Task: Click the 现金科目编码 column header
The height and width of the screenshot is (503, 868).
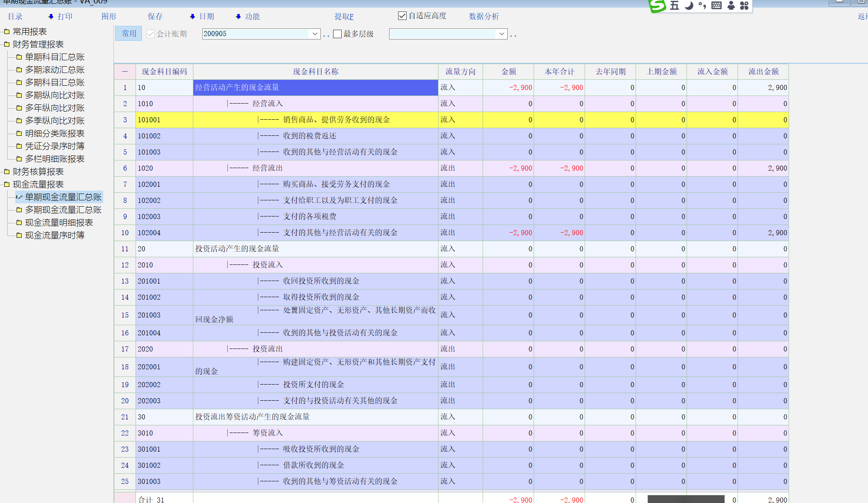Action: coord(164,72)
